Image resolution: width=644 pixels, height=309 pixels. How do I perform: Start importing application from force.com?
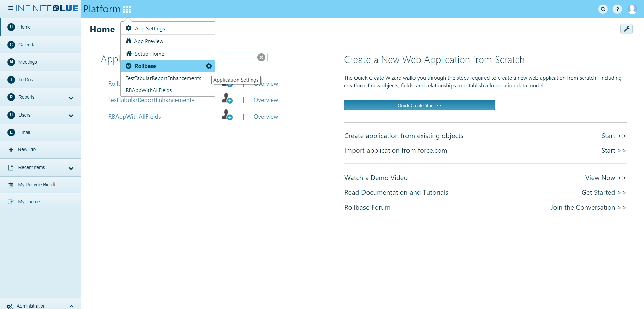tap(613, 151)
